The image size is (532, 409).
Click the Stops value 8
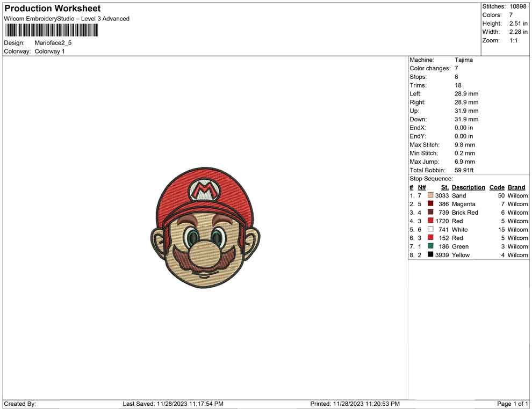(456, 77)
